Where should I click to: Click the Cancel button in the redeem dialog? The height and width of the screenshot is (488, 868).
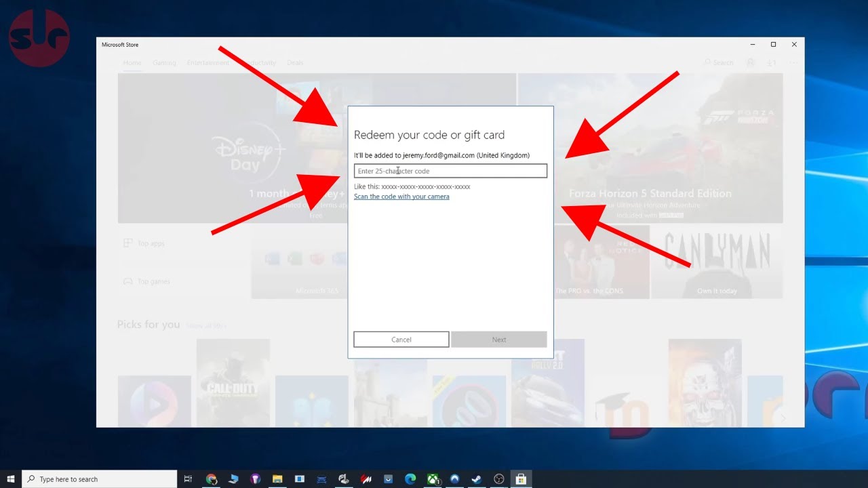(x=401, y=340)
